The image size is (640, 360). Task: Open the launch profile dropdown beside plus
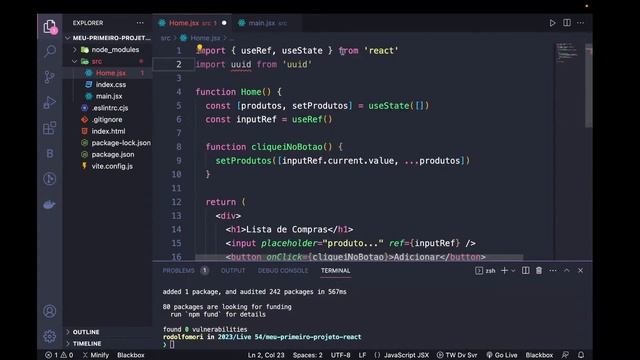[513, 271]
